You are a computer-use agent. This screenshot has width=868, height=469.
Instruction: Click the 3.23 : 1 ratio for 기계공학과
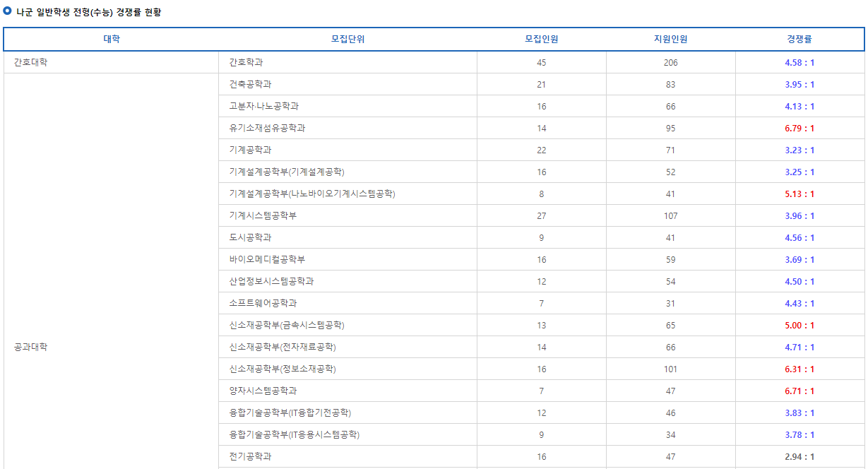tap(799, 150)
